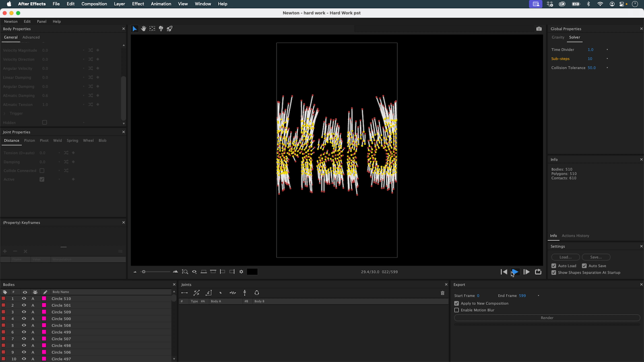Screen dimensions: 644x362
Task: Click the Save... settings button
Action: [596, 257]
